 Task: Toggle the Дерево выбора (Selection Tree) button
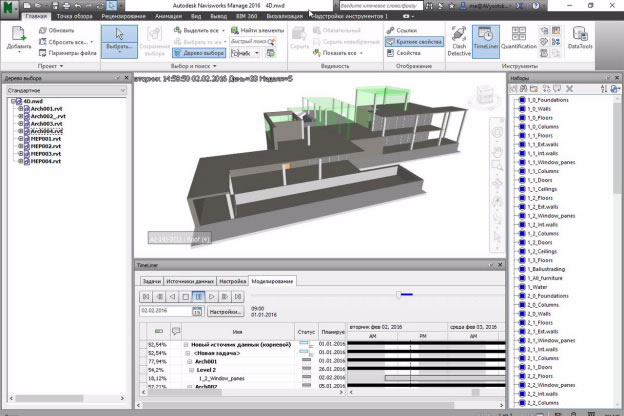(x=199, y=53)
